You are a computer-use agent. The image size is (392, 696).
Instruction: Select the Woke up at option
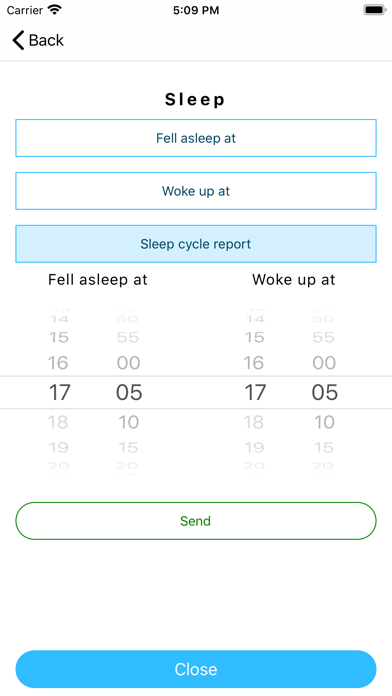pyautogui.click(x=196, y=191)
